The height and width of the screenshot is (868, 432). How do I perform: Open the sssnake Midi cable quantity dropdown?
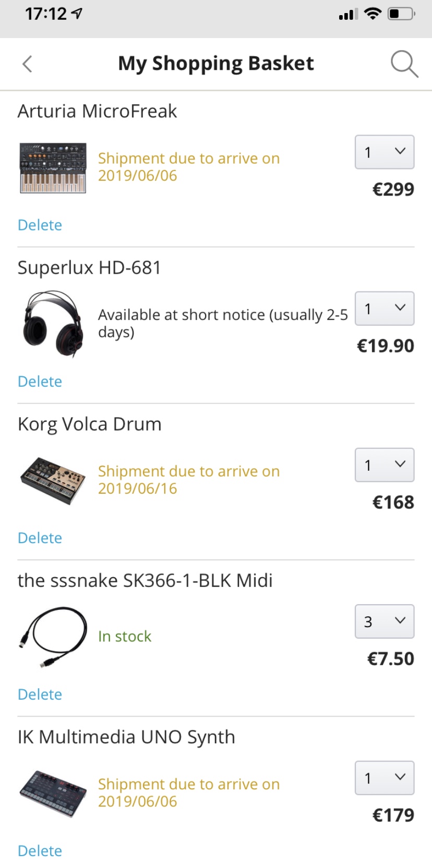[x=385, y=621]
